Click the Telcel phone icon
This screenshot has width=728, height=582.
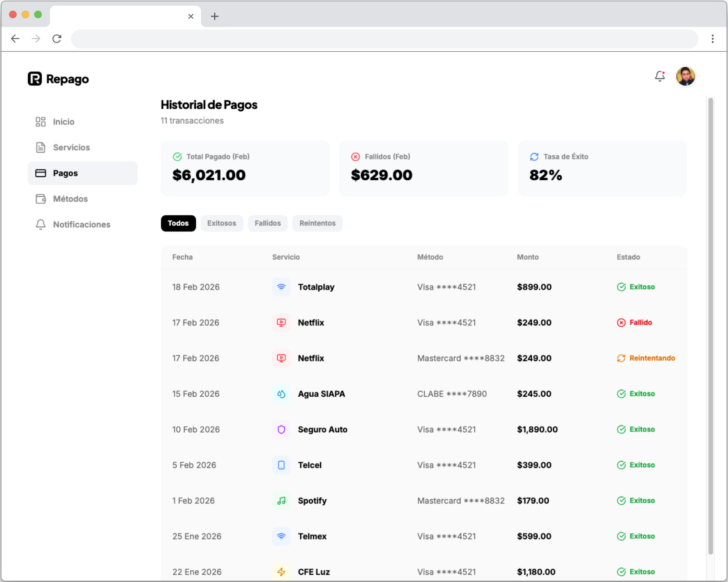[x=281, y=465]
